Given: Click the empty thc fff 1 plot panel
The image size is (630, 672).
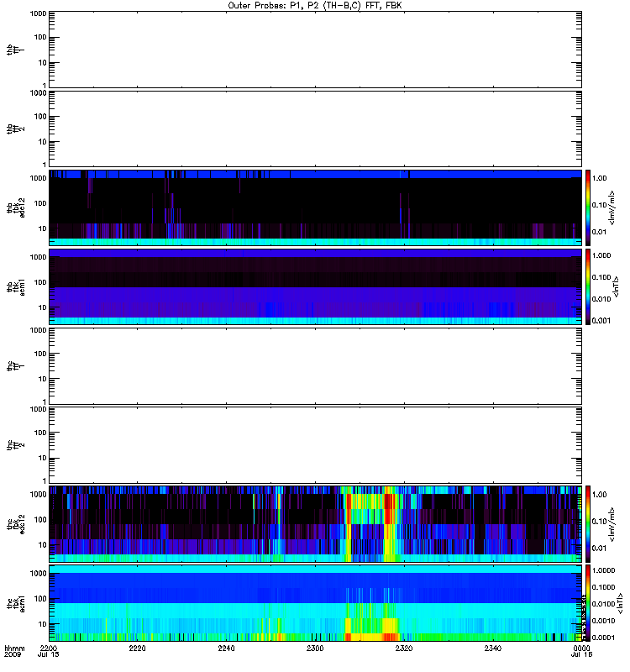Looking at the screenshot, I should pyautogui.click(x=315, y=366).
